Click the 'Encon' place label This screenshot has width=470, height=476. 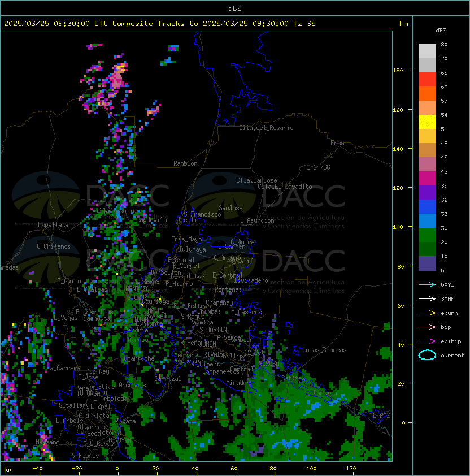pyautogui.click(x=339, y=143)
